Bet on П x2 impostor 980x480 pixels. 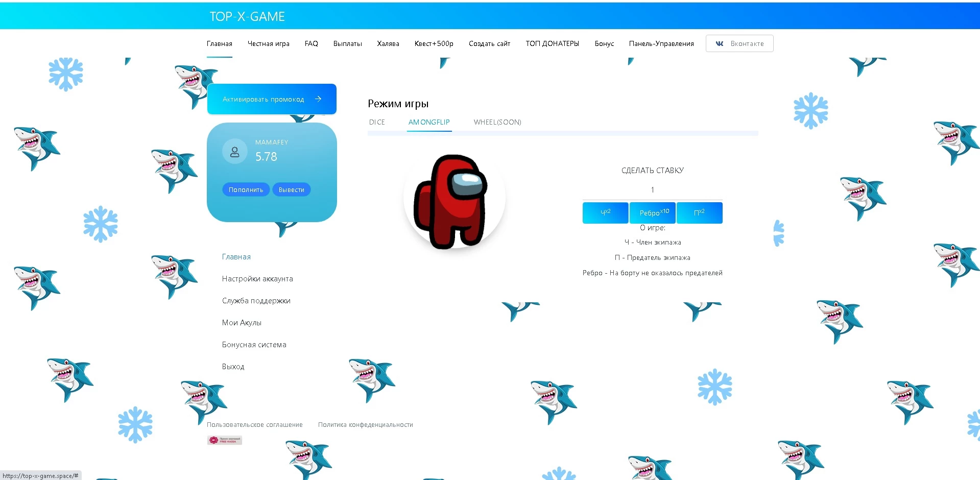coord(700,212)
